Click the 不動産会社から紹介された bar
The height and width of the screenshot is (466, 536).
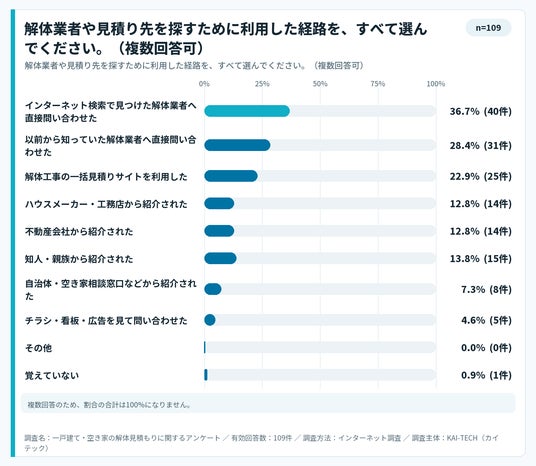point(219,231)
